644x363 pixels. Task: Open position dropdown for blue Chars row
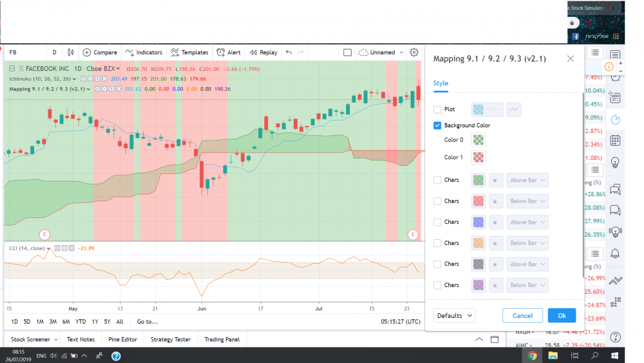coord(527,222)
